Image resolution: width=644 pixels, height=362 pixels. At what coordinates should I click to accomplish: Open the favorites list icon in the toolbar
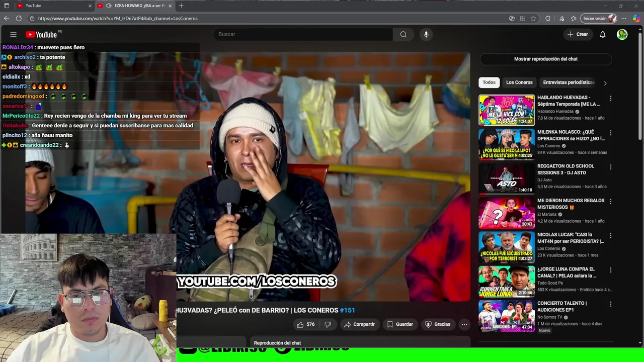574,19
